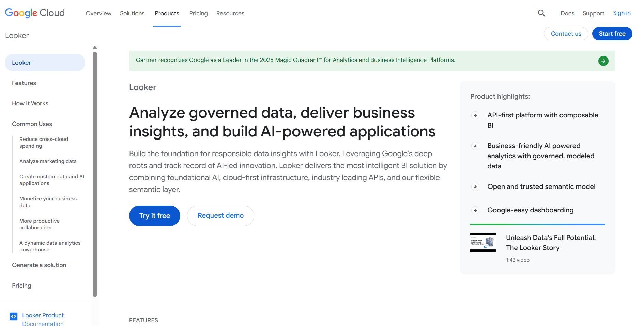644x326 pixels.
Task: Open The Looker Story video thumbnail
Action: 483,242
